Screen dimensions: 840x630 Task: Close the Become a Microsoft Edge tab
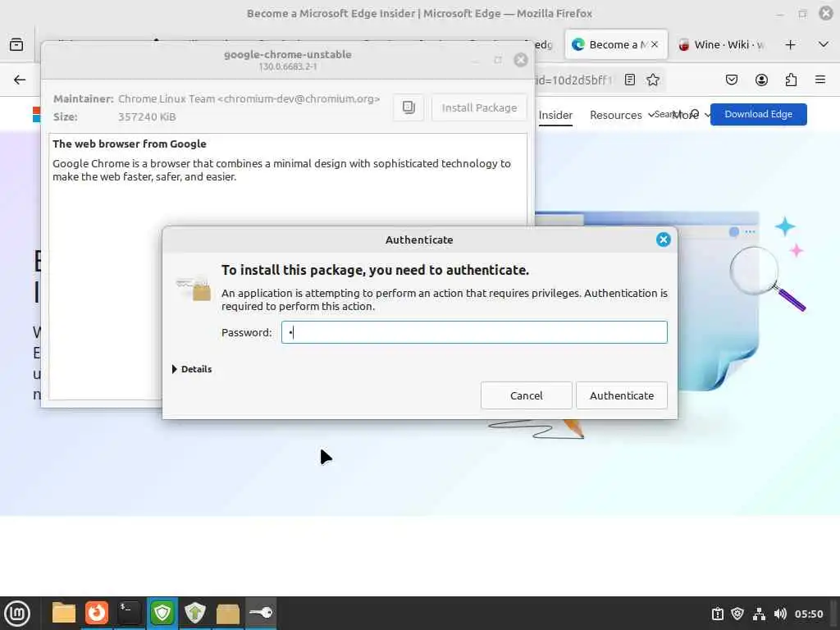click(655, 44)
